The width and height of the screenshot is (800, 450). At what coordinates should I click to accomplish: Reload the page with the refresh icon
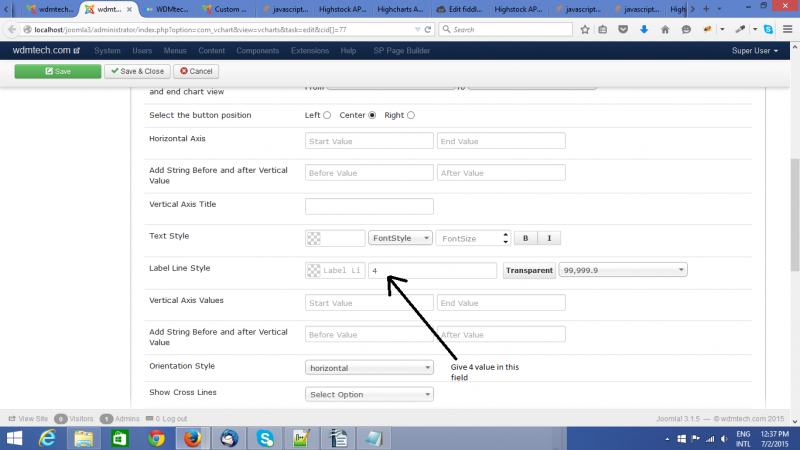pos(429,30)
